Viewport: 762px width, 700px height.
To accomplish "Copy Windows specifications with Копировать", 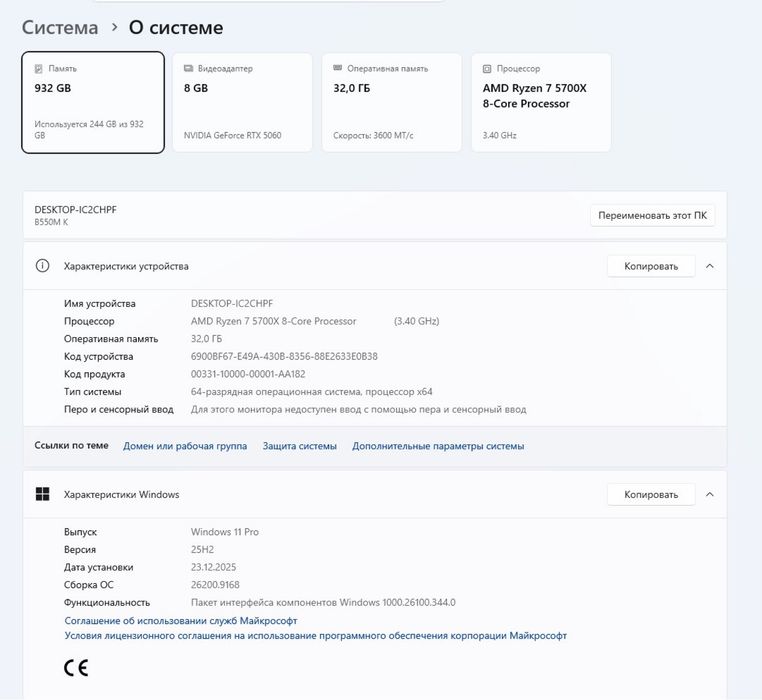I will (651, 494).
